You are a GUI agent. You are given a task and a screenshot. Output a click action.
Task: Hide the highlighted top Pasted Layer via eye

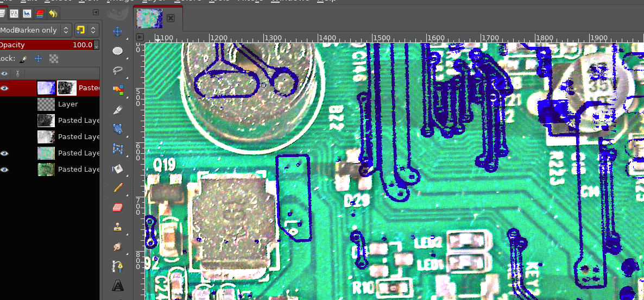[x=4, y=88]
